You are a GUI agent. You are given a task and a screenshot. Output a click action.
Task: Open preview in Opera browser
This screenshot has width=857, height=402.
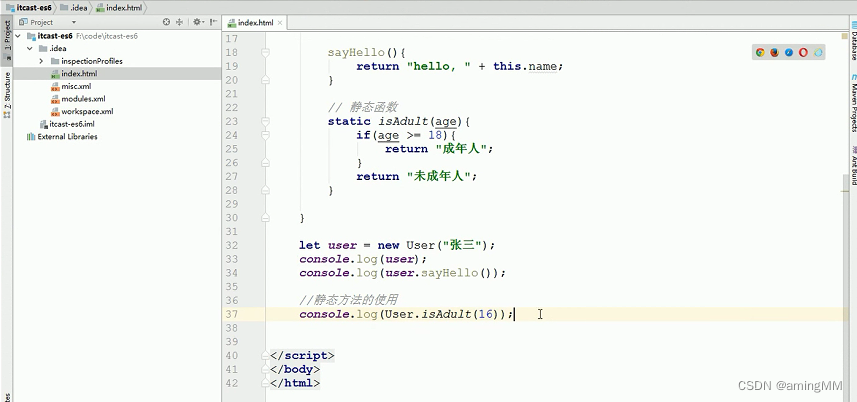[803, 52]
